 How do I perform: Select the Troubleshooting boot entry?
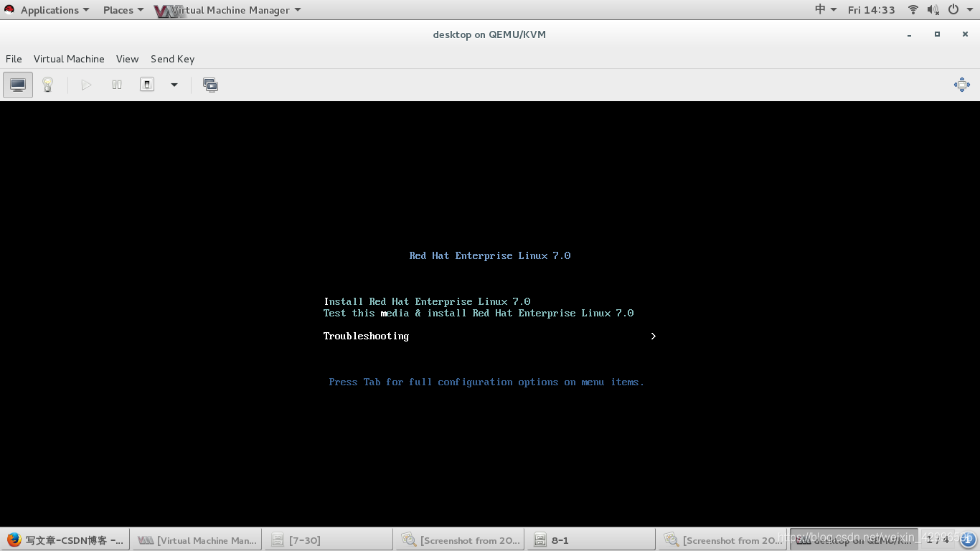pos(366,336)
